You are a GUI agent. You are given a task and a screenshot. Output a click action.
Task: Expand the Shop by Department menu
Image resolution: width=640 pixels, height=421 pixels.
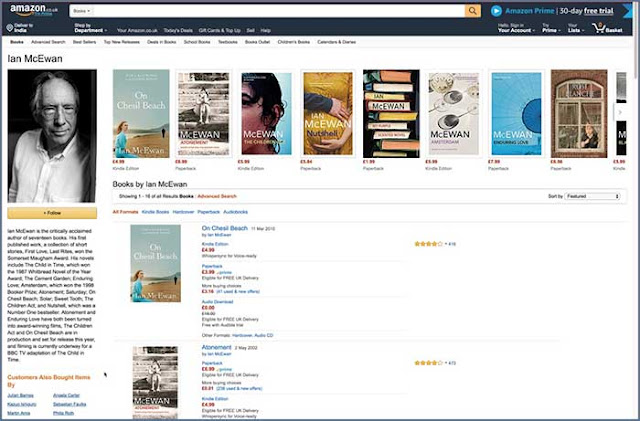(x=91, y=28)
